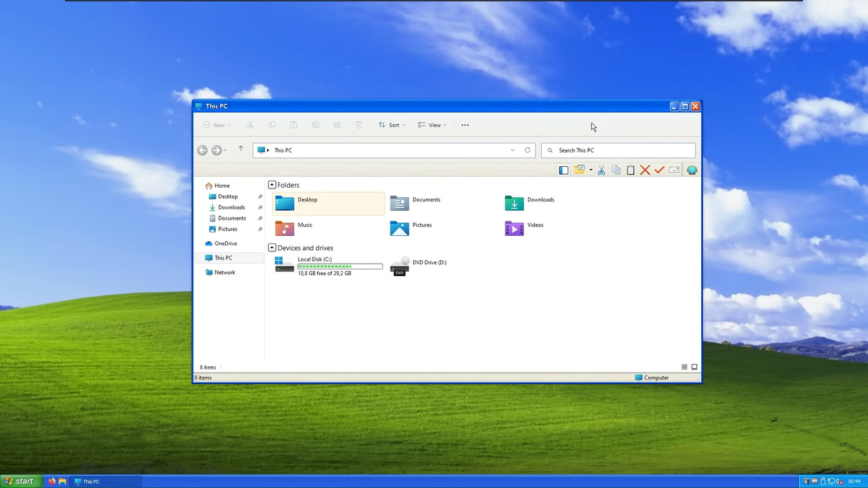This screenshot has width=868, height=488.
Task: Open folder options dropdown arrow in classic toolbar
Action: coord(591,170)
